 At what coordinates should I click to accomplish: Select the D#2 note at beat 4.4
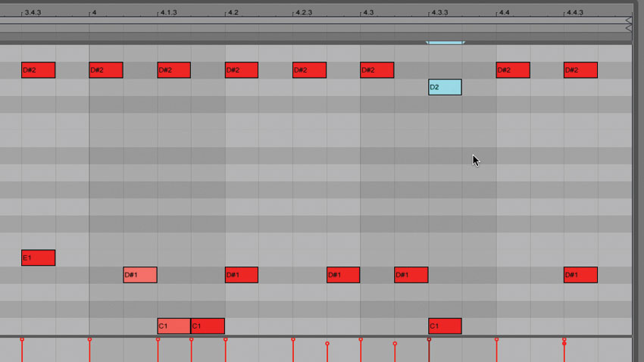(x=513, y=70)
